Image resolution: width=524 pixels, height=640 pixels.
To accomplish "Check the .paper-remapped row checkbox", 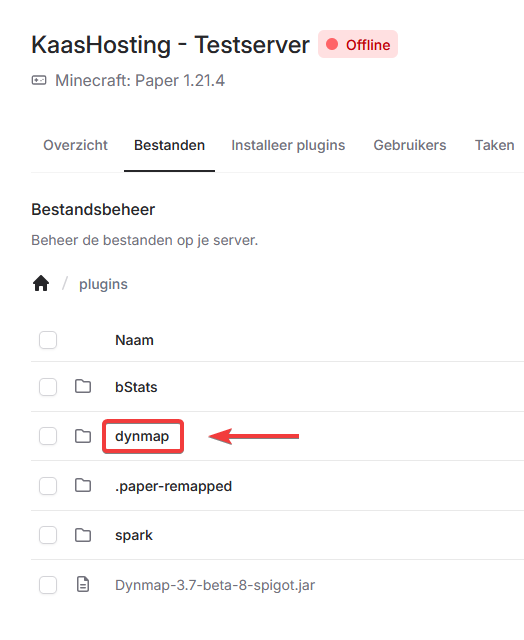I will [48, 486].
